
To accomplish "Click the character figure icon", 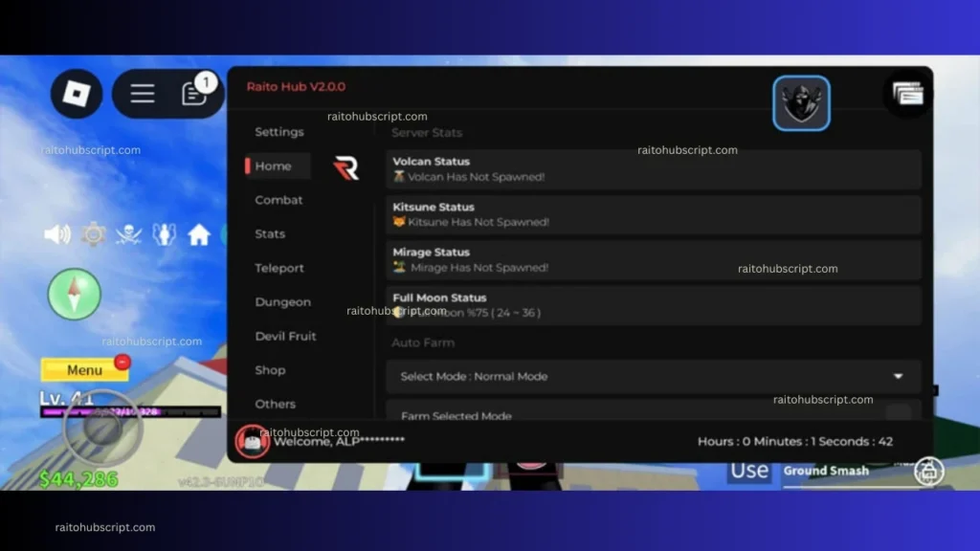I will pos(164,235).
